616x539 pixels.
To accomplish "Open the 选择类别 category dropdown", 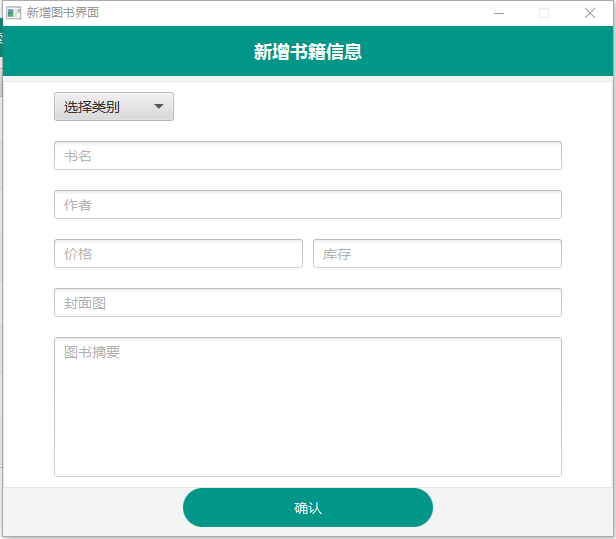I will point(114,106).
